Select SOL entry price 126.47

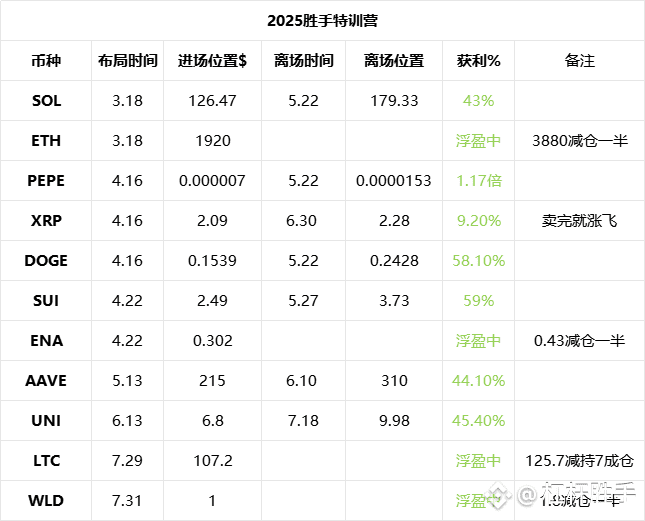click(212, 101)
